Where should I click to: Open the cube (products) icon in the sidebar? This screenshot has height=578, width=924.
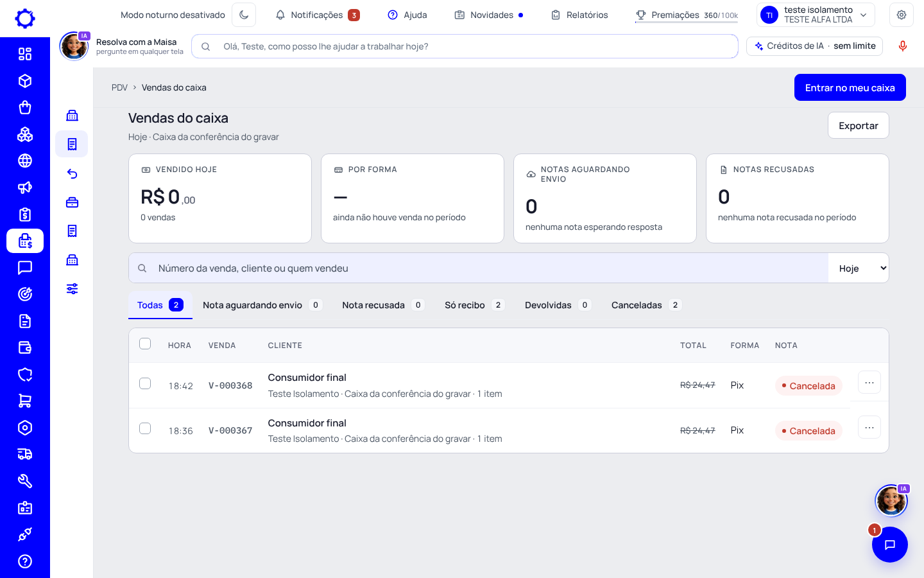(x=25, y=81)
